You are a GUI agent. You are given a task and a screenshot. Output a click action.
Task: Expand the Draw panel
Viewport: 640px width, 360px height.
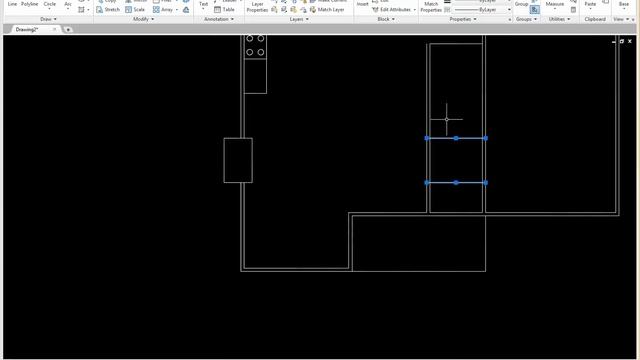point(48,19)
